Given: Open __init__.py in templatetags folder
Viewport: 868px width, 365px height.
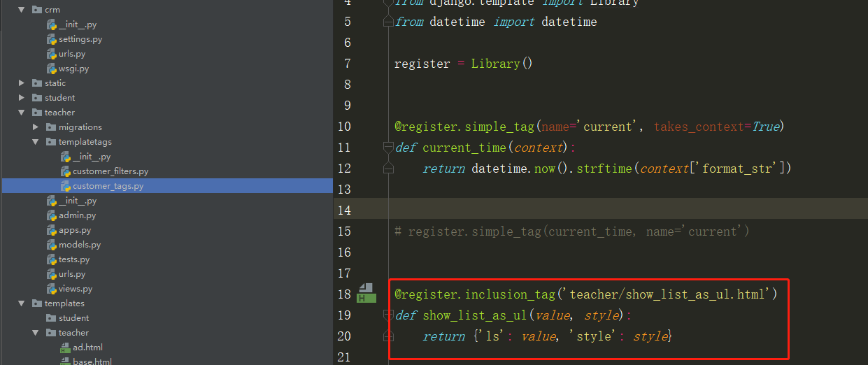Looking at the screenshot, I should coord(92,157).
